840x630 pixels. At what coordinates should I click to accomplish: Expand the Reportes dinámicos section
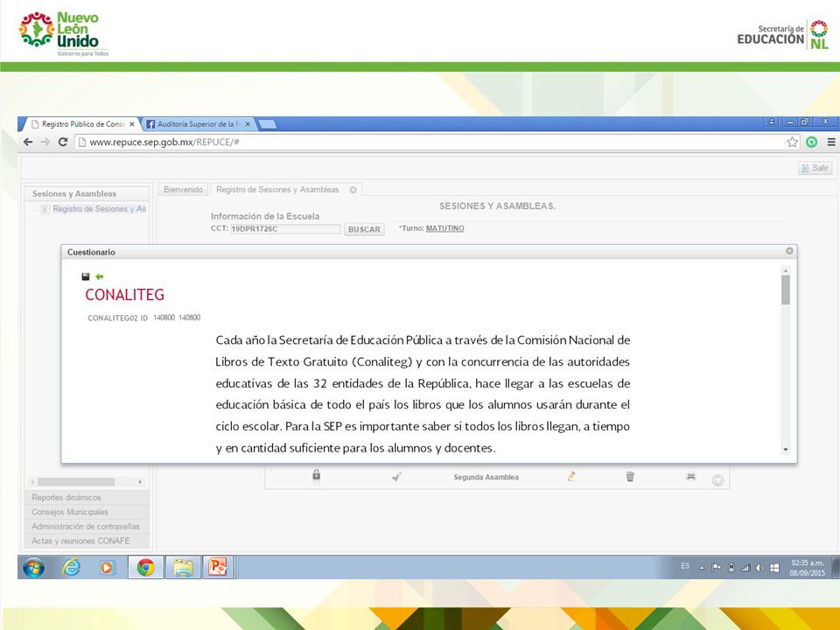87,498
